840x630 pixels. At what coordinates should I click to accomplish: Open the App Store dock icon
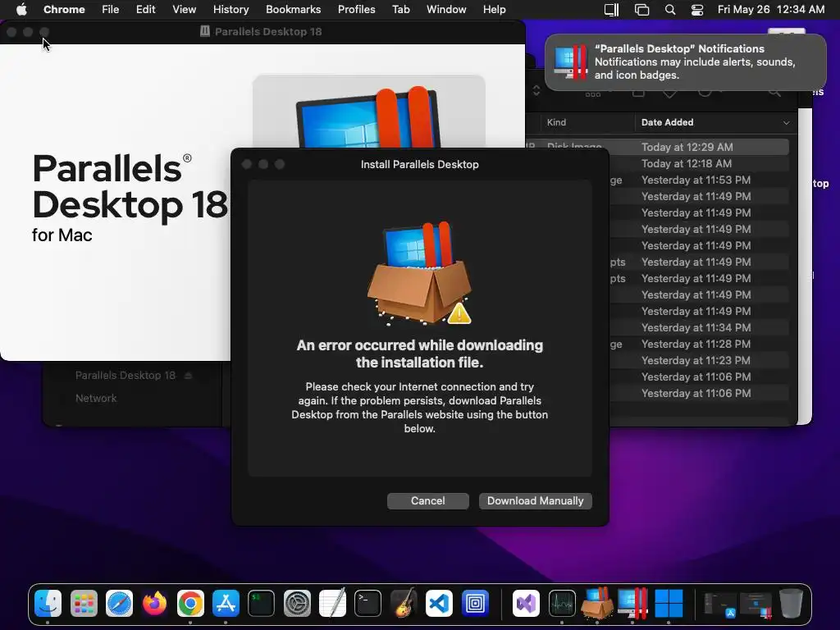click(x=226, y=603)
